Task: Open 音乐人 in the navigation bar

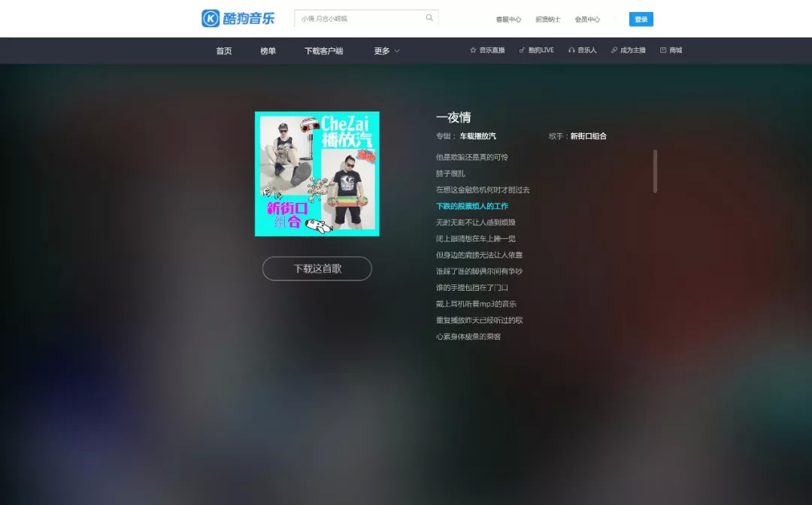Action: tap(587, 50)
